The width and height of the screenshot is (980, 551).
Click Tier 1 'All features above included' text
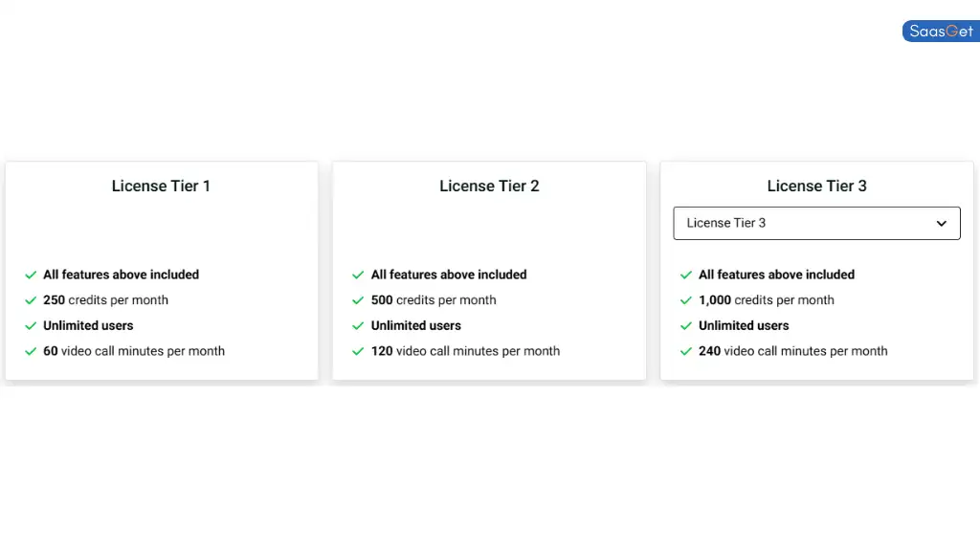coord(121,275)
